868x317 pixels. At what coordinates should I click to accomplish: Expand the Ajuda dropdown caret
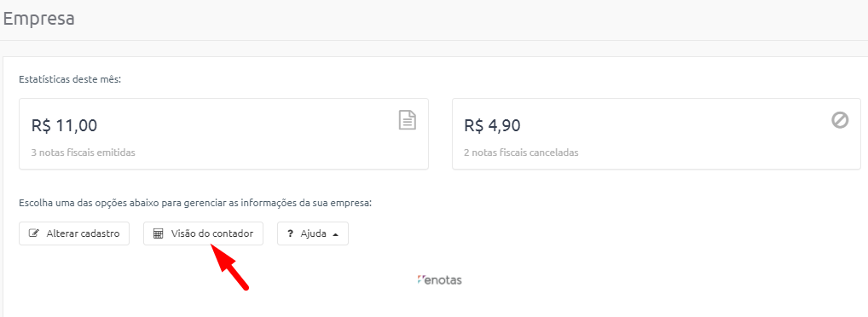pos(335,234)
